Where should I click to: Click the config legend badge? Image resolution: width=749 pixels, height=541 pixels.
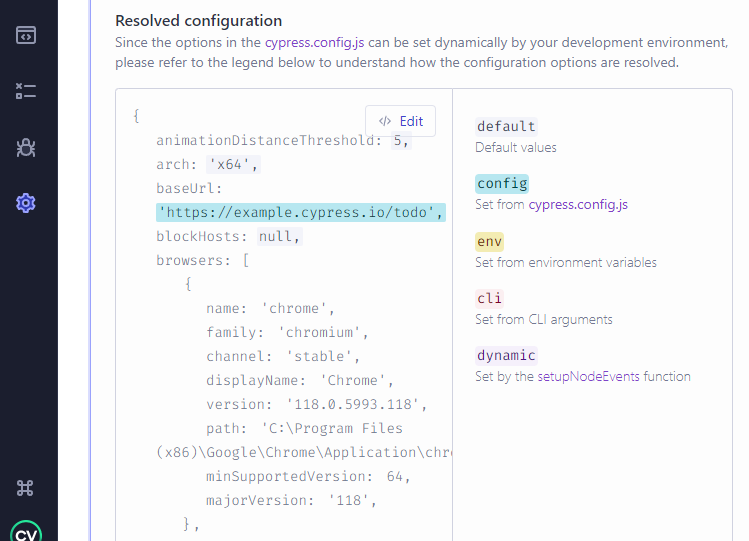tap(502, 183)
